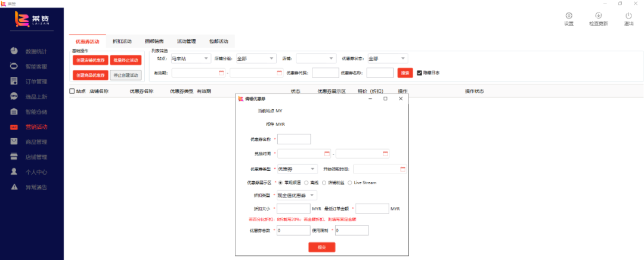Open calendar for dialog 兑换时间 start date
The height and width of the screenshot is (260, 644).
(x=327, y=154)
